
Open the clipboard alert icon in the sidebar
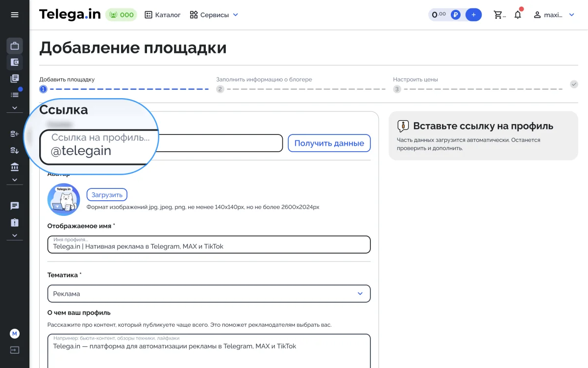coord(15,222)
